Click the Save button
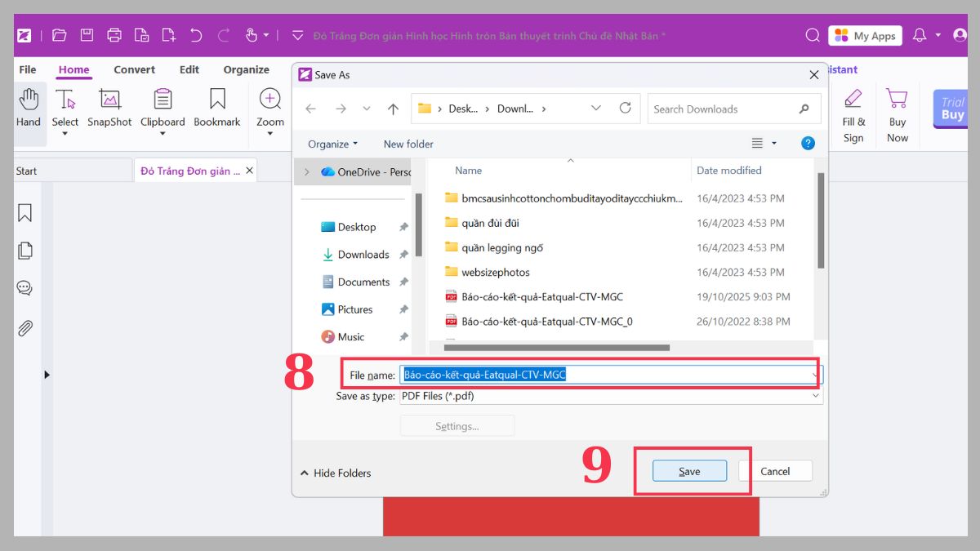Image resolution: width=980 pixels, height=551 pixels. click(690, 471)
